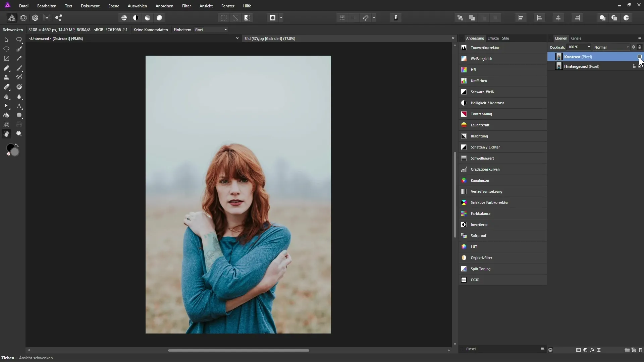This screenshot has height=362, width=644.
Task: Switch to the Effekte tab
Action: tap(493, 38)
